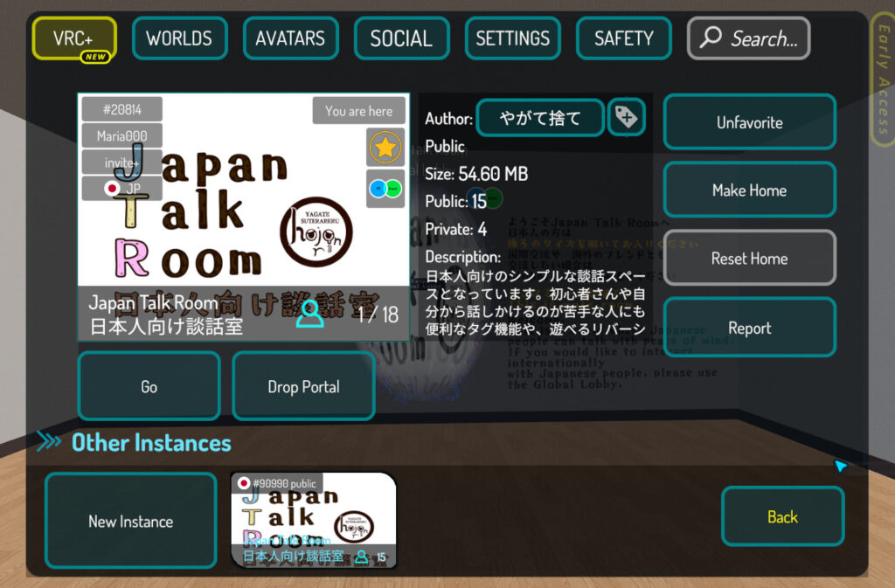Click the add tag icon beside author

coord(626,117)
